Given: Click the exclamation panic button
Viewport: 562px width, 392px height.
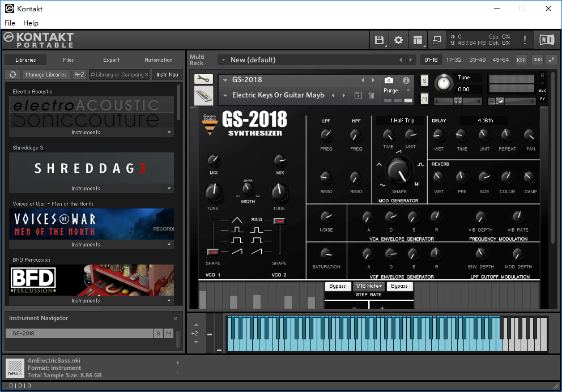Looking at the screenshot, I should pyautogui.click(x=525, y=40).
